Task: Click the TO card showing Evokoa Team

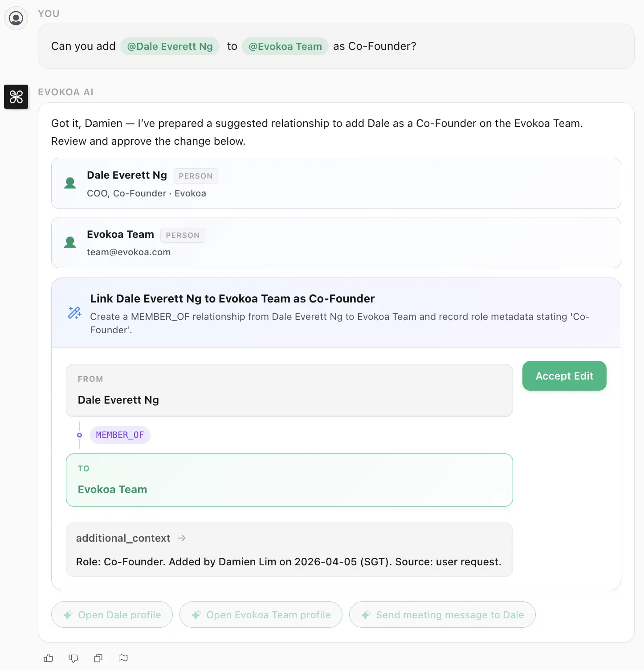Action: coord(289,480)
